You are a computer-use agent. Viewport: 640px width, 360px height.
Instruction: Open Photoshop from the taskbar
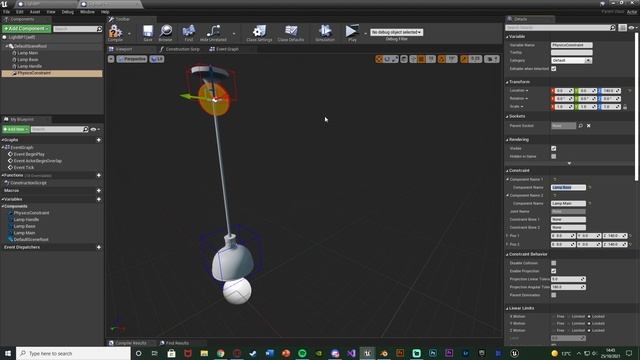pyautogui.click(x=433, y=353)
